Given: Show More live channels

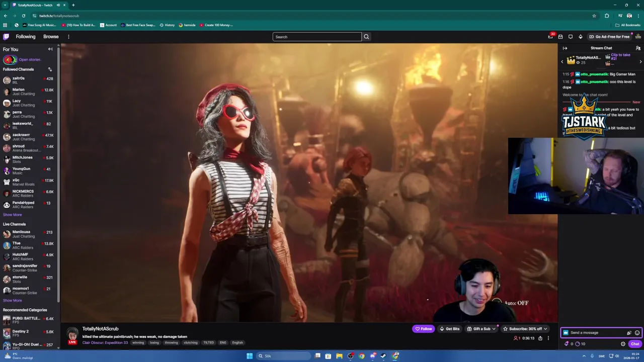Looking at the screenshot, I should click(12, 300).
